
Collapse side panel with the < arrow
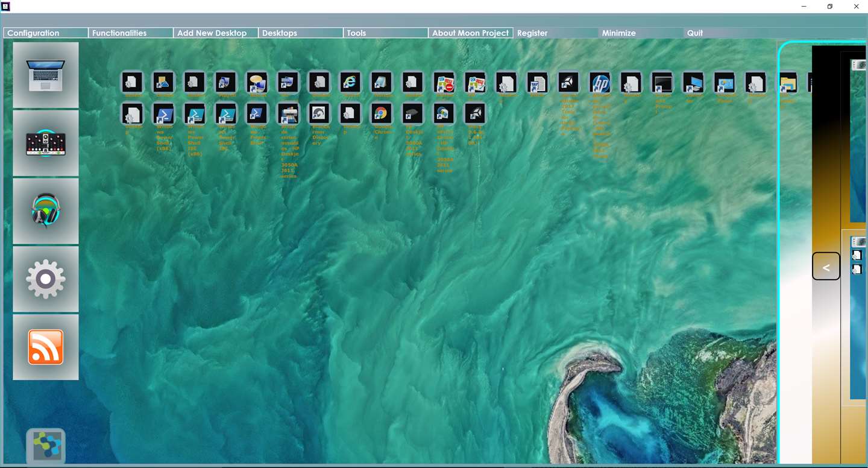(x=826, y=267)
